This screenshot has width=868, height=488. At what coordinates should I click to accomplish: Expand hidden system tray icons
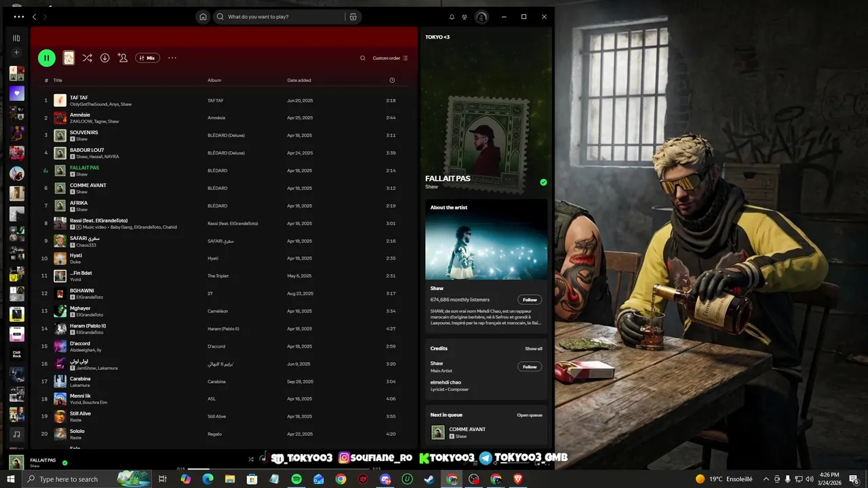point(766,479)
